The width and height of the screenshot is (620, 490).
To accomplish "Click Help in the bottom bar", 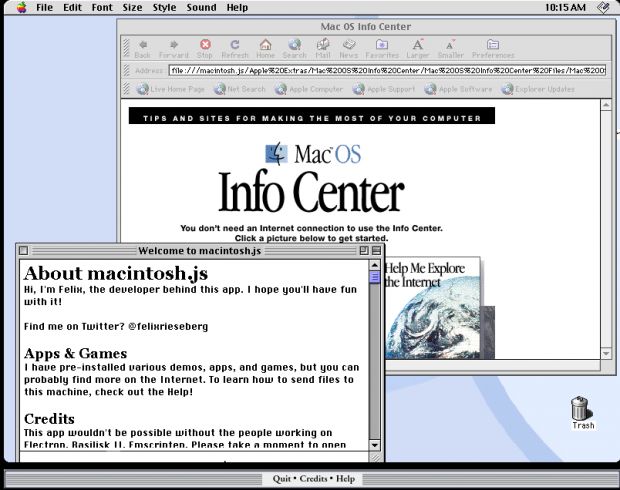I will click(345, 479).
